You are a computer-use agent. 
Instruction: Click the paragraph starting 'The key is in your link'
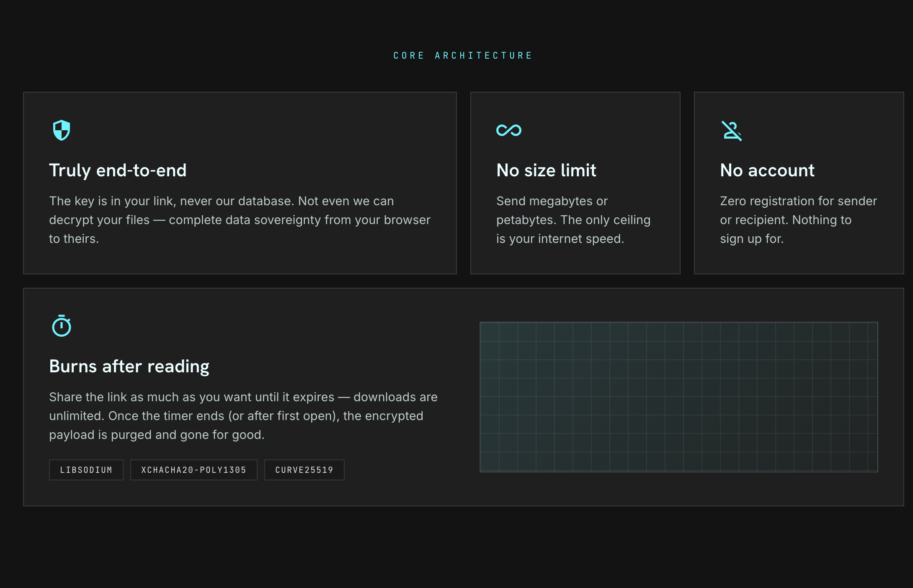point(240,220)
